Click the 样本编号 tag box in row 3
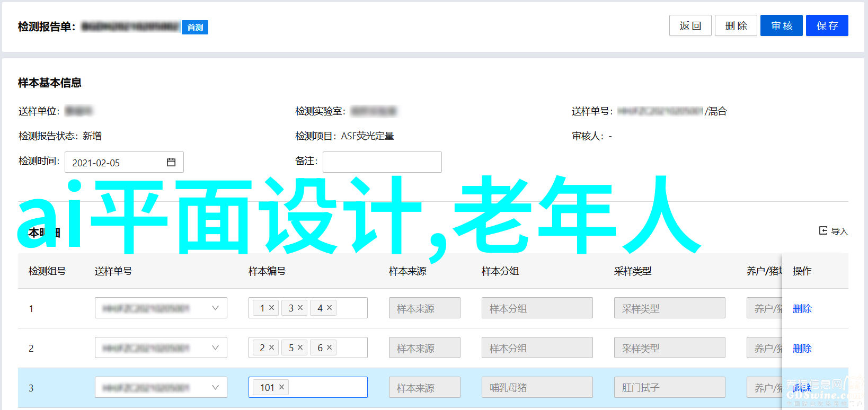 pos(308,387)
